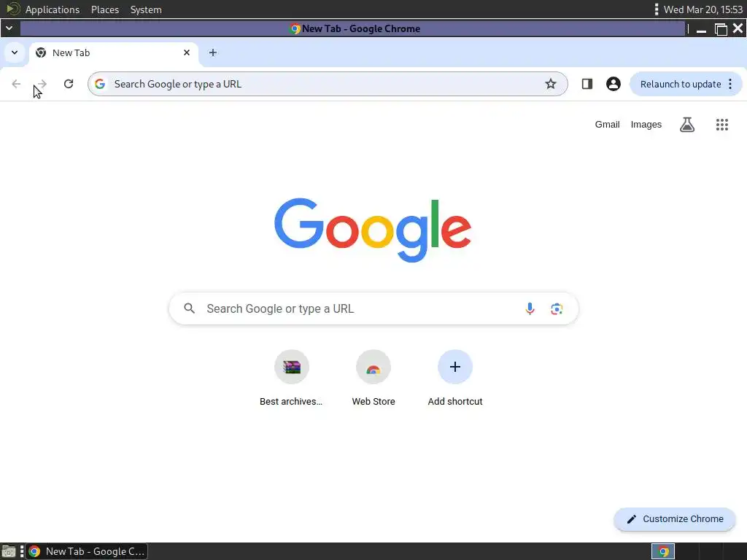Close the New Tab tab
The image size is (747, 560).
point(187,52)
